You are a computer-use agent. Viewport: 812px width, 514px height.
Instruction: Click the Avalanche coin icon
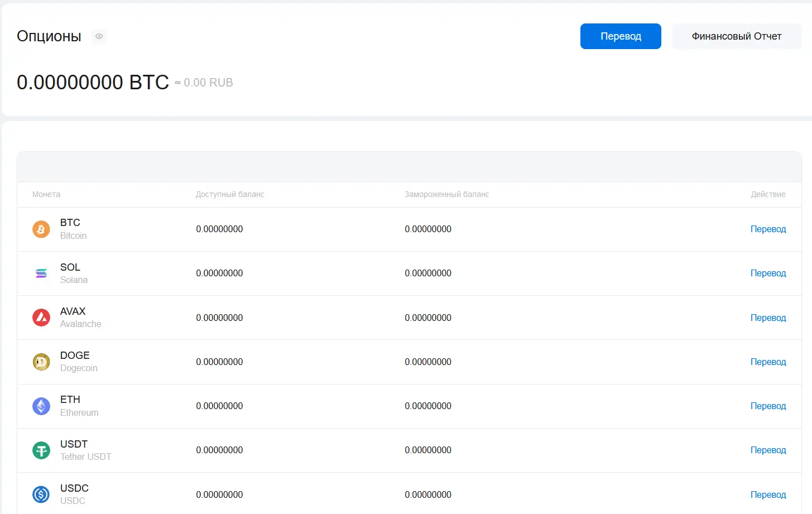41,318
